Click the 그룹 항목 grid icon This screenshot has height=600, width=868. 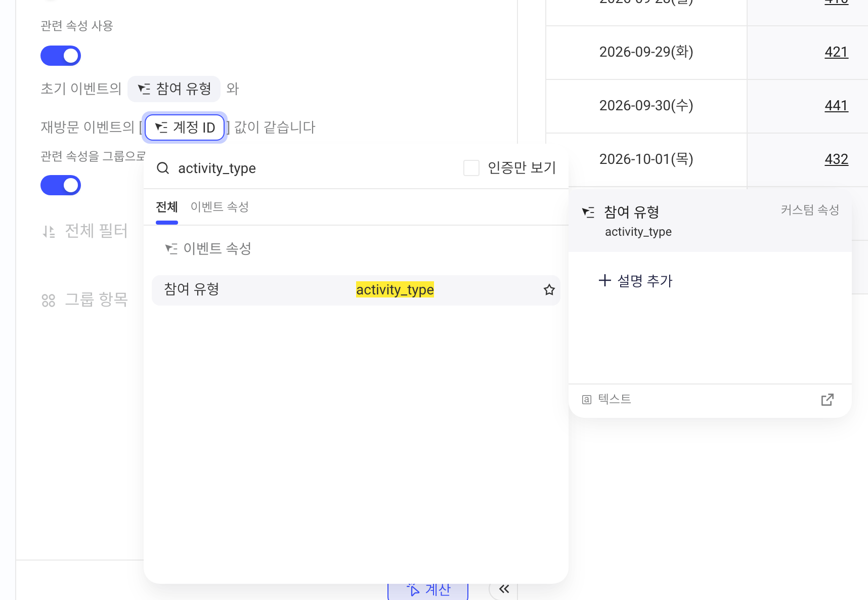point(49,301)
